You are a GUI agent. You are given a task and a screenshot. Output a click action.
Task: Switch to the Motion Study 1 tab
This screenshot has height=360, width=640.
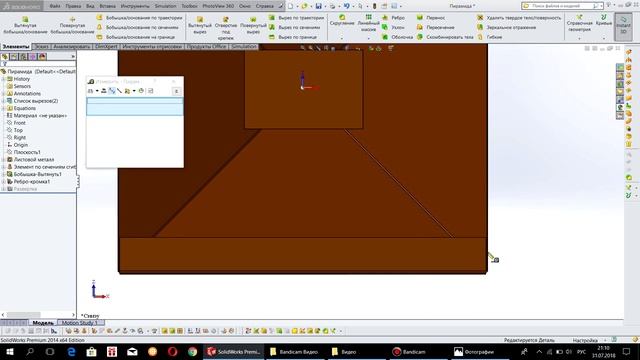[79, 323]
